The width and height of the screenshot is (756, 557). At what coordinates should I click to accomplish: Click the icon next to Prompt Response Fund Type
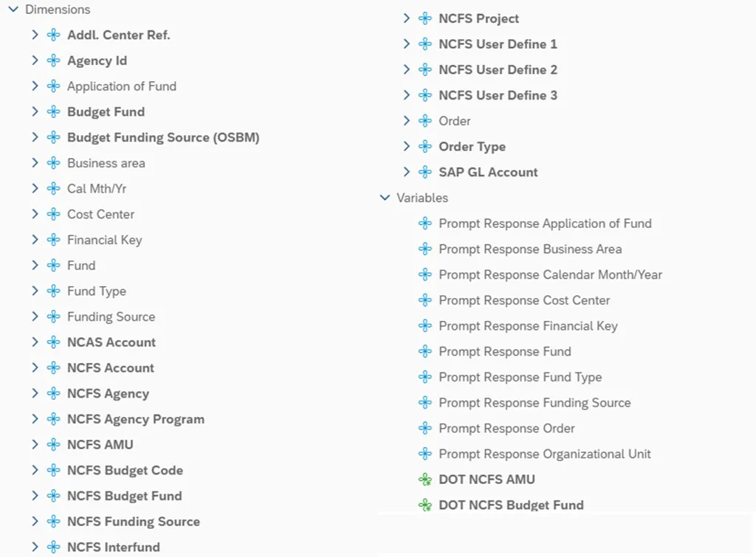[425, 377]
